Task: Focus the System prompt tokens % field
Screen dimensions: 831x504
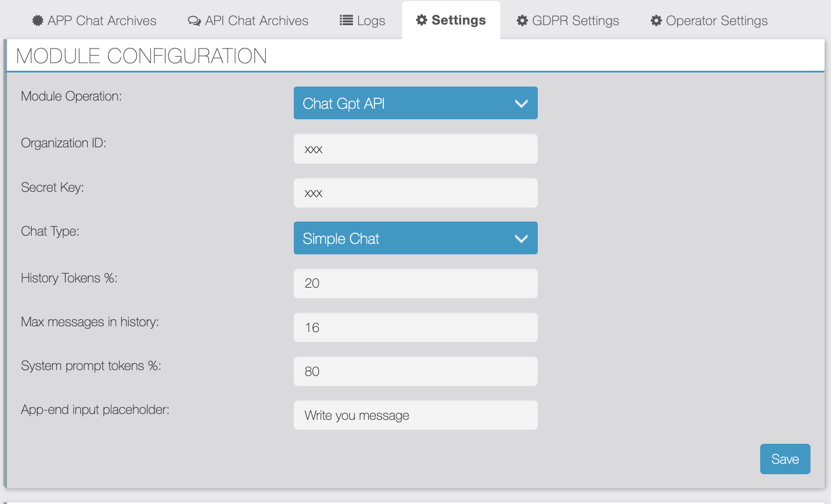Action: [x=415, y=371]
